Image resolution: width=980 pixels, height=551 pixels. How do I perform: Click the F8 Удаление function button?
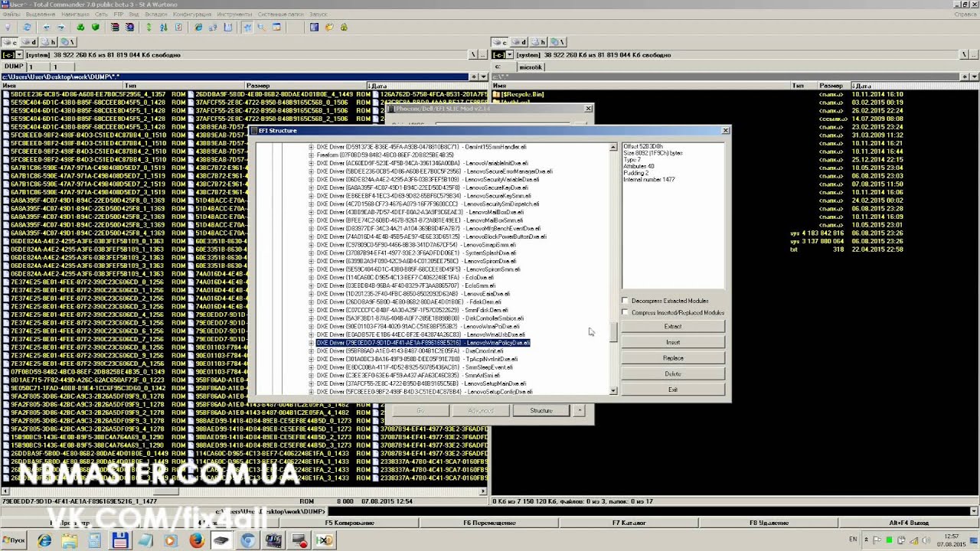tap(768, 523)
